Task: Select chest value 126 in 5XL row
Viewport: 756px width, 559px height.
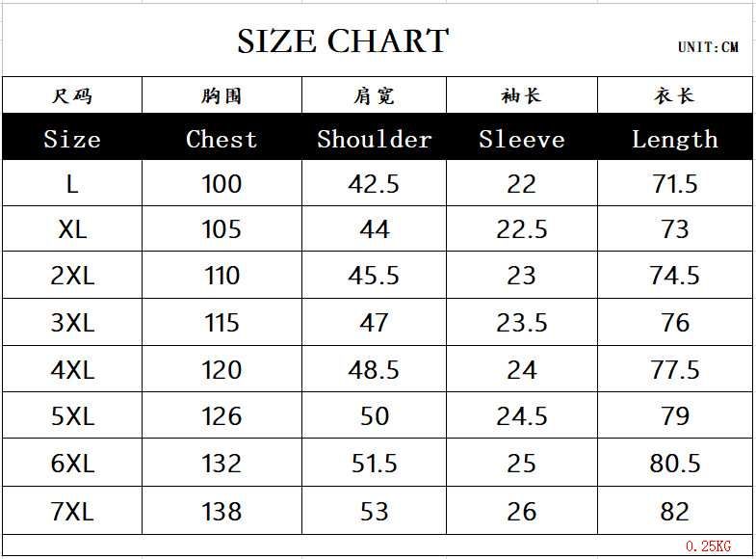Action: [222, 416]
